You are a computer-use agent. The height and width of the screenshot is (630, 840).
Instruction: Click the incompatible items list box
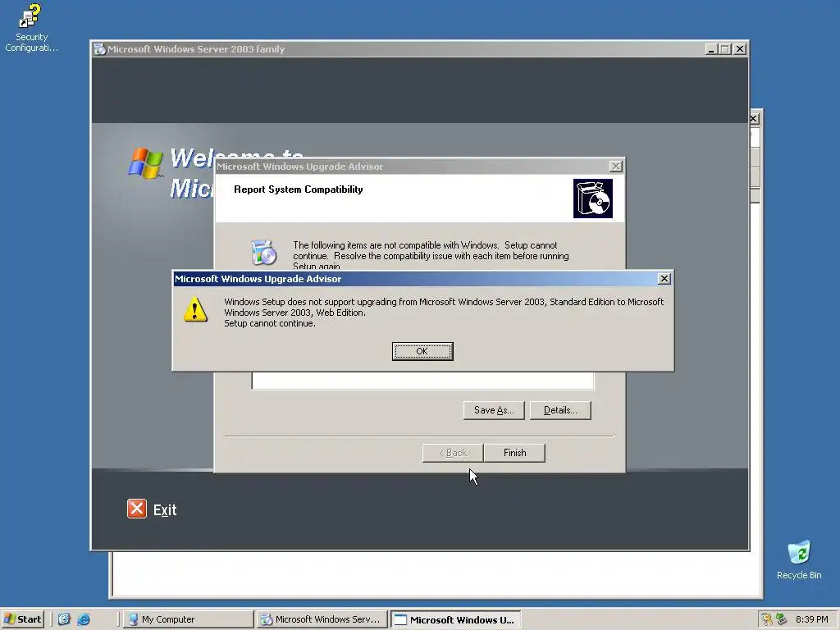tap(422, 381)
